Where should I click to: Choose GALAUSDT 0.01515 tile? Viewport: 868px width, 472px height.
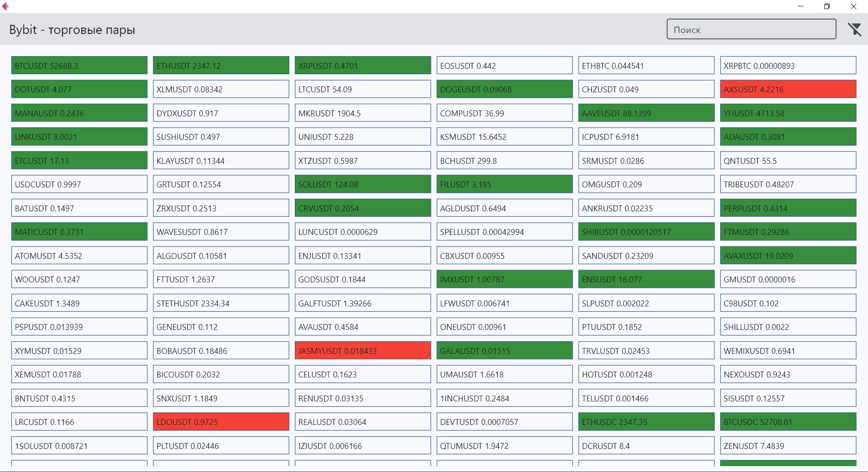(x=505, y=351)
